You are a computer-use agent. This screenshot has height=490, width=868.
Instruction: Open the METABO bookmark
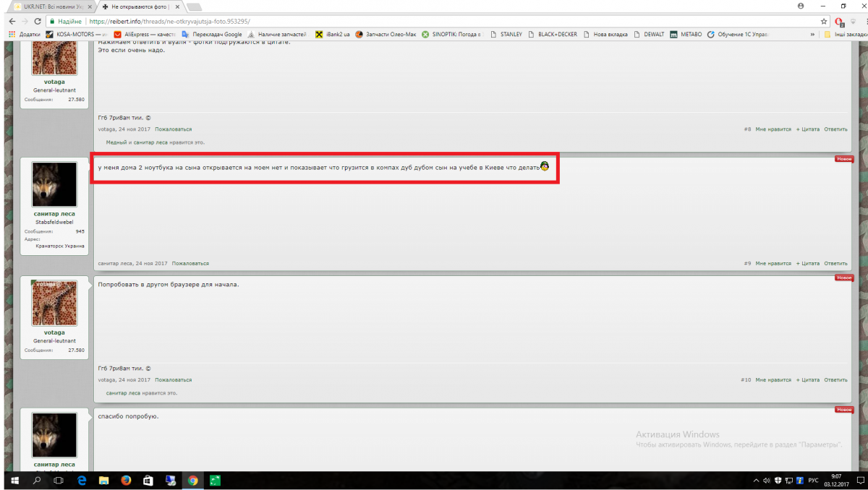686,34
